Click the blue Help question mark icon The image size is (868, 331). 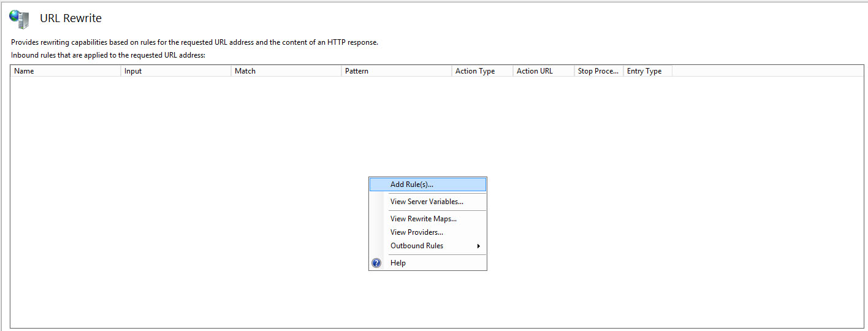pyautogui.click(x=377, y=263)
